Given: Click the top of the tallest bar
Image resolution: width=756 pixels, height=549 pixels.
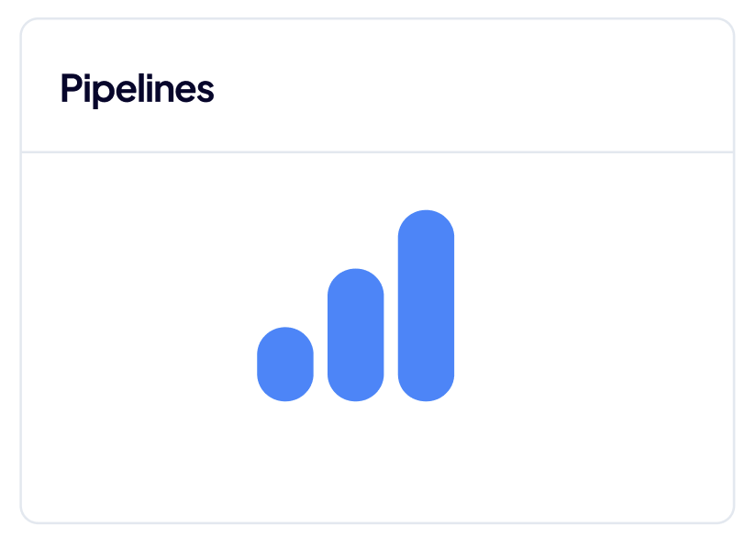Looking at the screenshot, I should (x=426, y=220).
